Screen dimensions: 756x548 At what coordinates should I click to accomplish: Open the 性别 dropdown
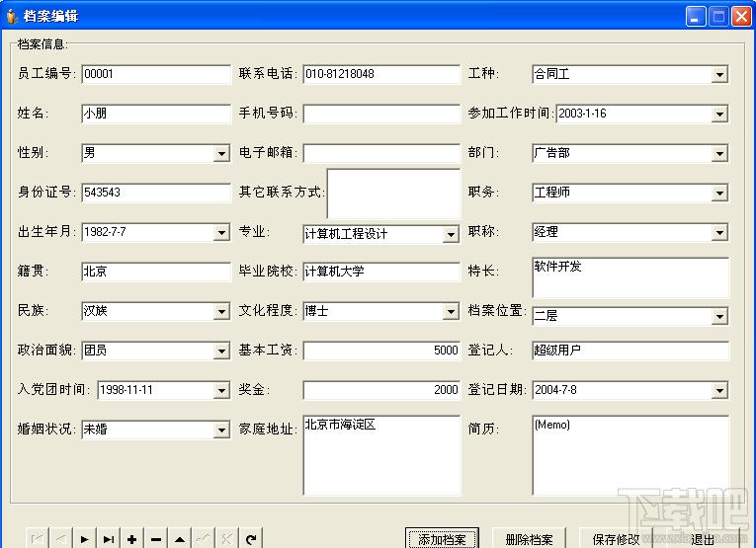pos(221,154)
